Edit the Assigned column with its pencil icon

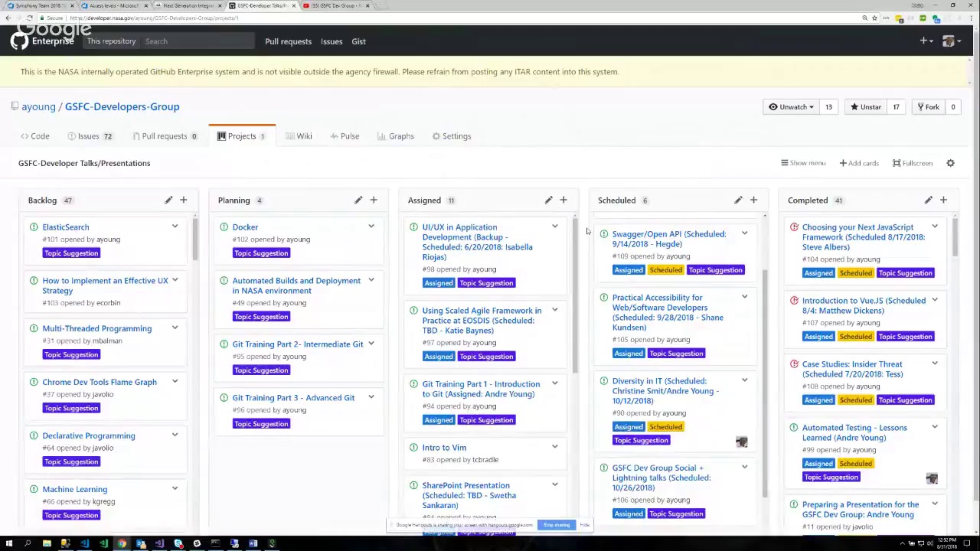548,201
